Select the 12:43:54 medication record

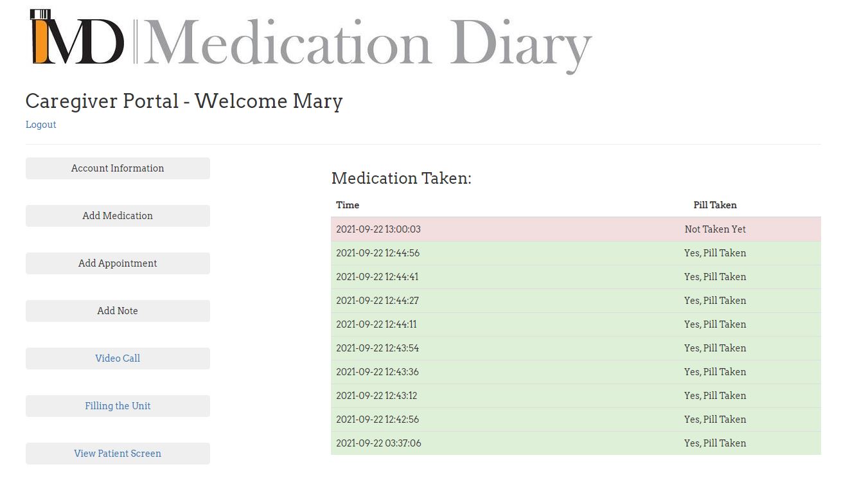(576, 348)
